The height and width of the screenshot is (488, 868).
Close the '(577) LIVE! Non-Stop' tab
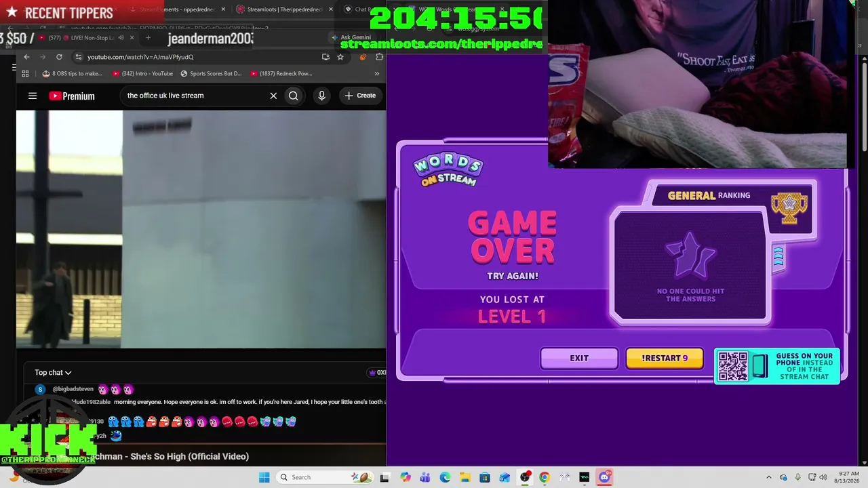[x=132, y=38]
